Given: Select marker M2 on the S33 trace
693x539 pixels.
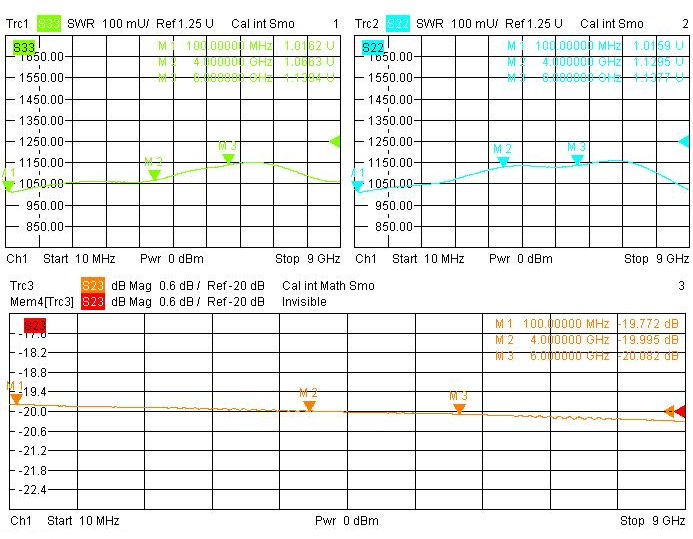Looking at the screenshot, I should 154,173.
